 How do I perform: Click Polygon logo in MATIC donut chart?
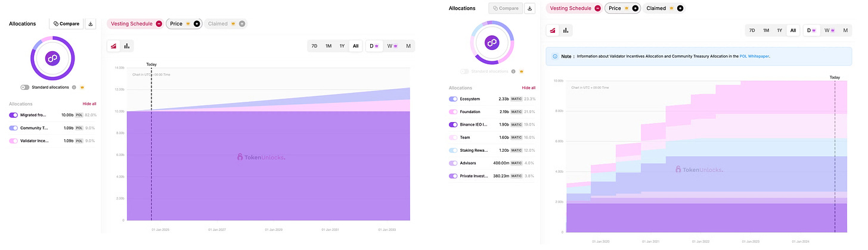click(492, 42)
